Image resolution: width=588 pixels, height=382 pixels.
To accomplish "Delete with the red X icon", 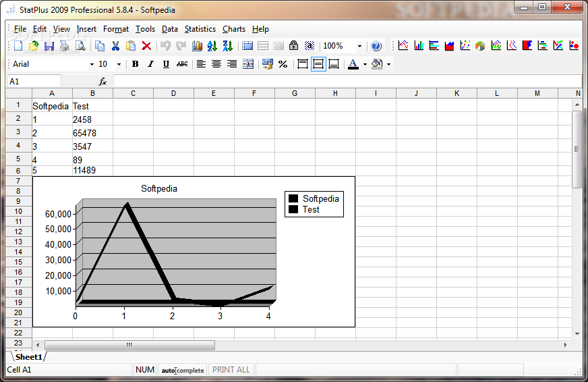I will pos(146,46).
